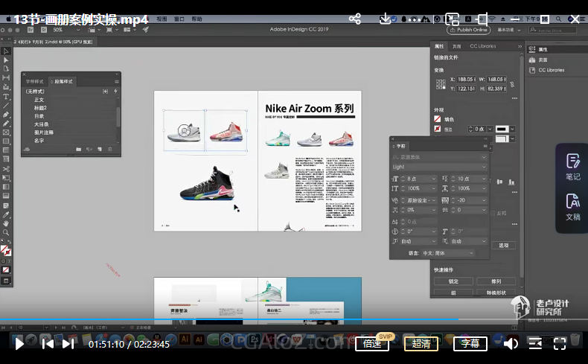Select the Hand tool
This screenshot has width=588, height=364.
pyautogui.click(x=6, y=223)
